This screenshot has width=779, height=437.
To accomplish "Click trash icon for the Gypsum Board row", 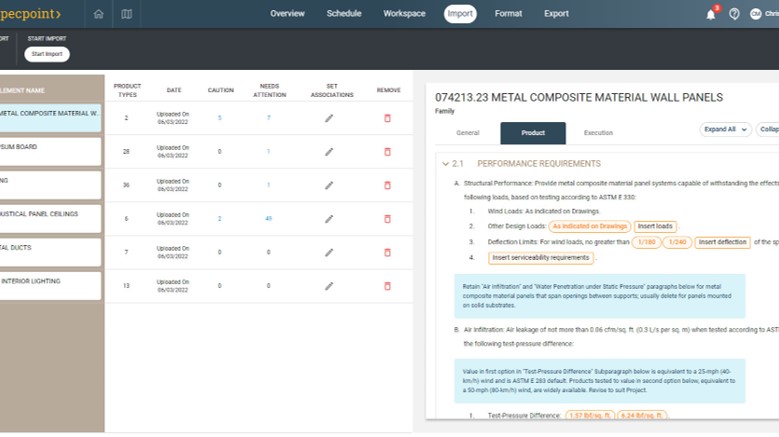I will tap(388, 152).
